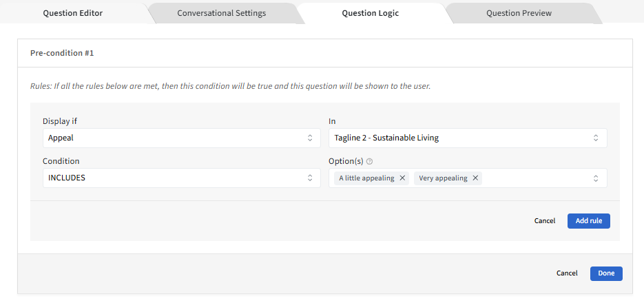Select the Question Logic tab
Viewport: 644px width, 303px height.
pos(370,13)
